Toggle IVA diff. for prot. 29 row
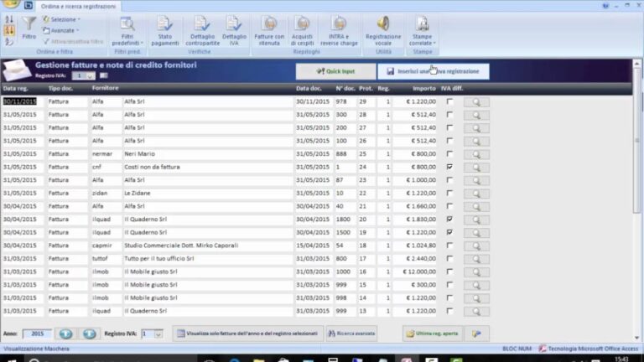The width and height of the screenshot is (644, 362). (449, 101)
